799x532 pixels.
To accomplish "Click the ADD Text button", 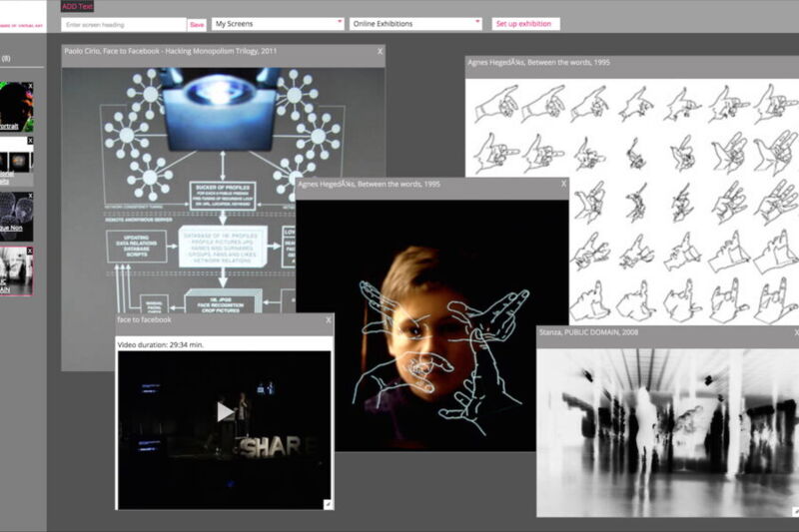I will click(x=77, y=6).
